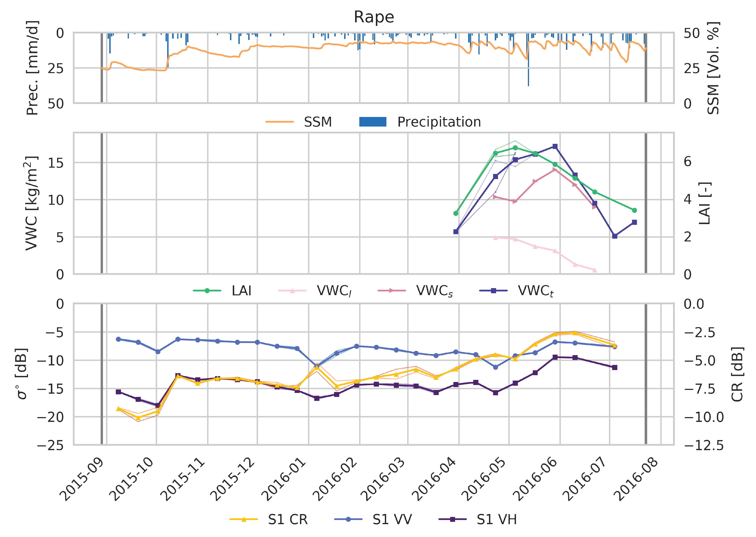Click the SSM orange line legend marker
This screenshot has height=537, width=756.
click(x=279, y=122)
